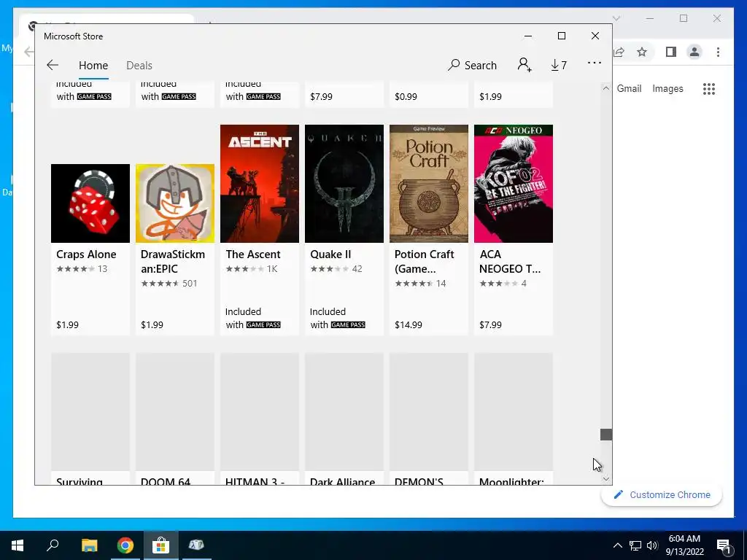Open the account sign-in icon in Store

coord(525,65)
